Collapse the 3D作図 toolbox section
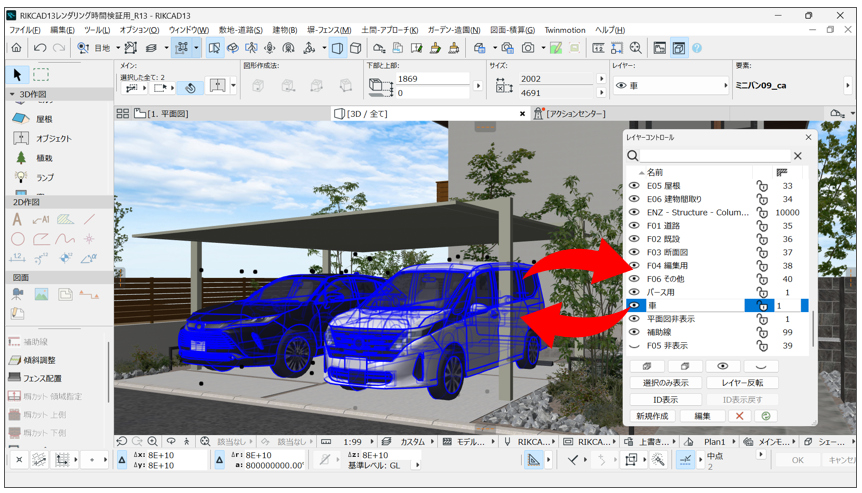This screenshot has width=862, height=493. (10, 95)
